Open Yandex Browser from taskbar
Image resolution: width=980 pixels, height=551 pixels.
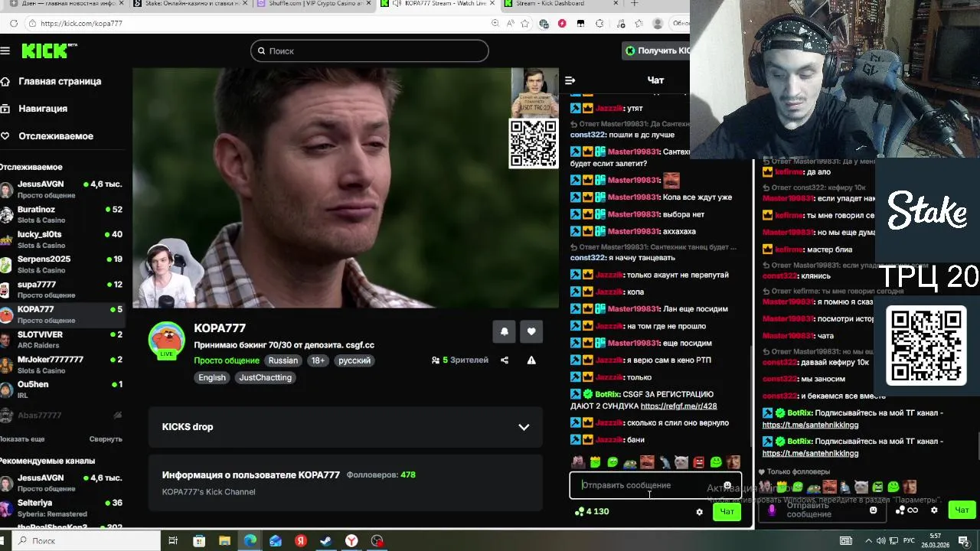click(351, 541)
